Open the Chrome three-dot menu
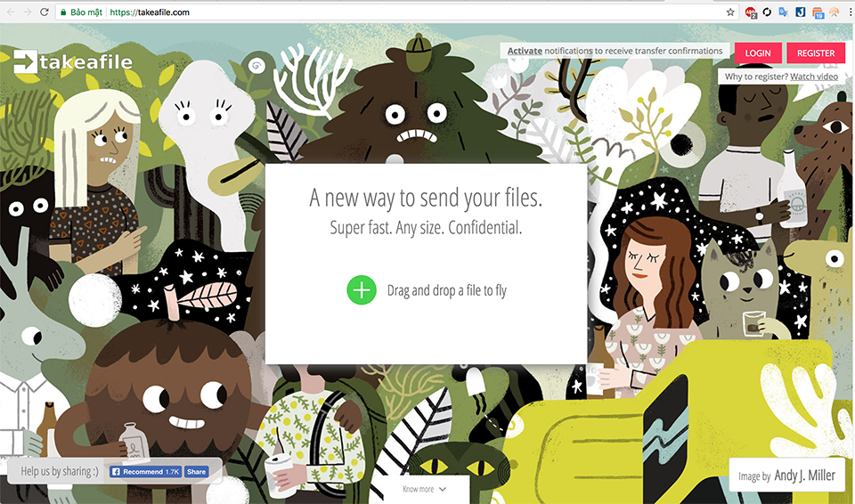The width and height of the screenshot is (855, 504). (x=850, y=12)
